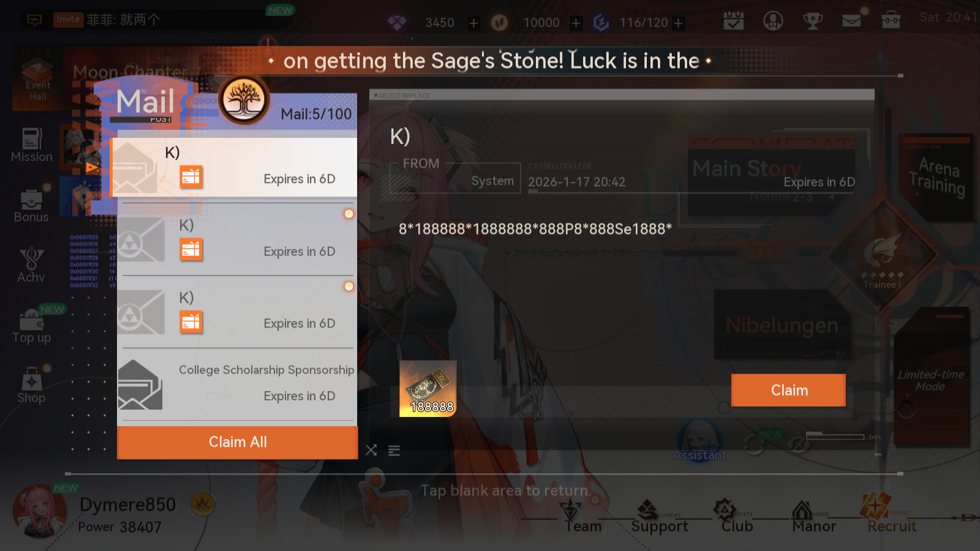Screen dimensions: 980x551
Task: Click the close X icon below mail list
Action: [x=371, y=451]
